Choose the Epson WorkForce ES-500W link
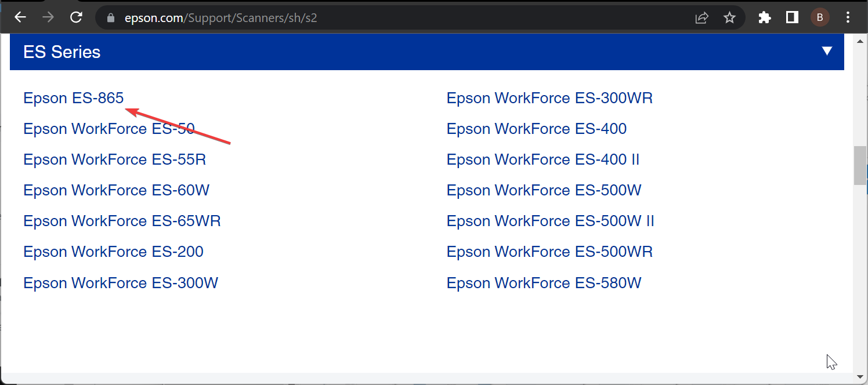 click(x=544, y=190)
